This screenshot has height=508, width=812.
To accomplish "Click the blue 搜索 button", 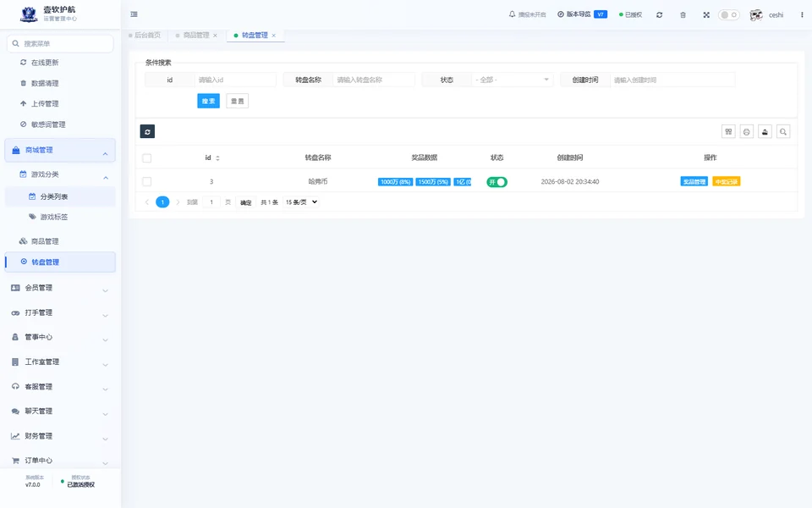I will 209,101.
